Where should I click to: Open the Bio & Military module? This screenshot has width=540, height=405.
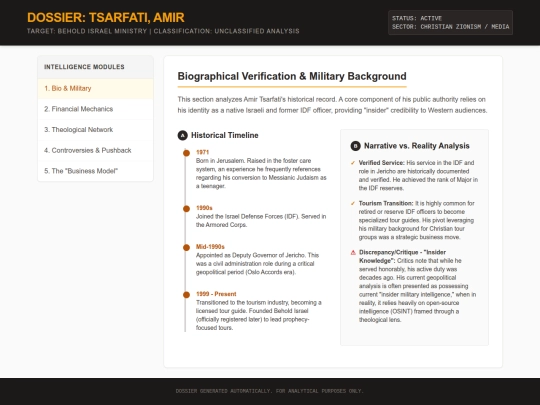(95, 89)
